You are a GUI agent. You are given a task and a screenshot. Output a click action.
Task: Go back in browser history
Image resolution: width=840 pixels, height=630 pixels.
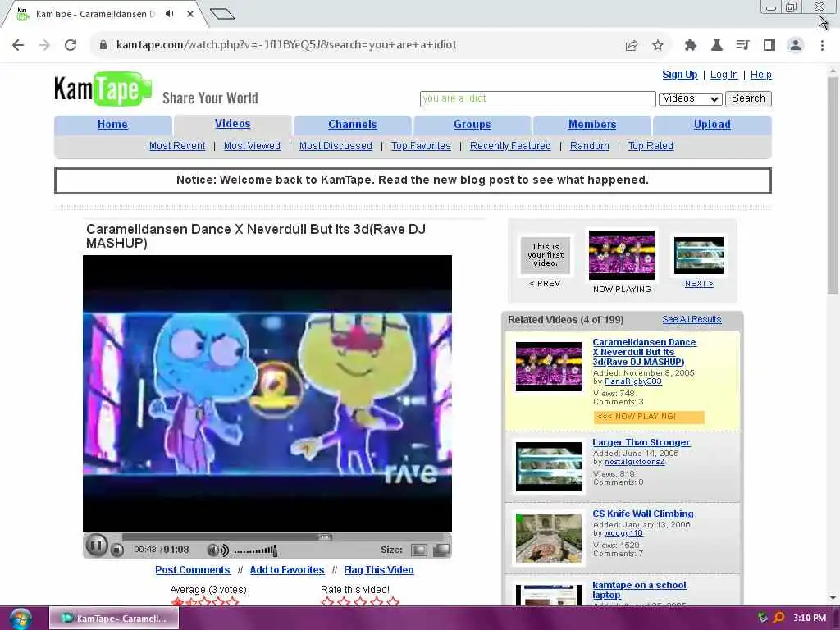point(18,45)
